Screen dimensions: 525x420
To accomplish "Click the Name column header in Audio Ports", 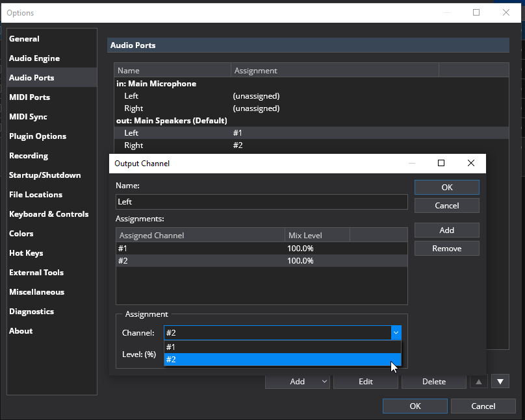I will click(x=172, y=71).
